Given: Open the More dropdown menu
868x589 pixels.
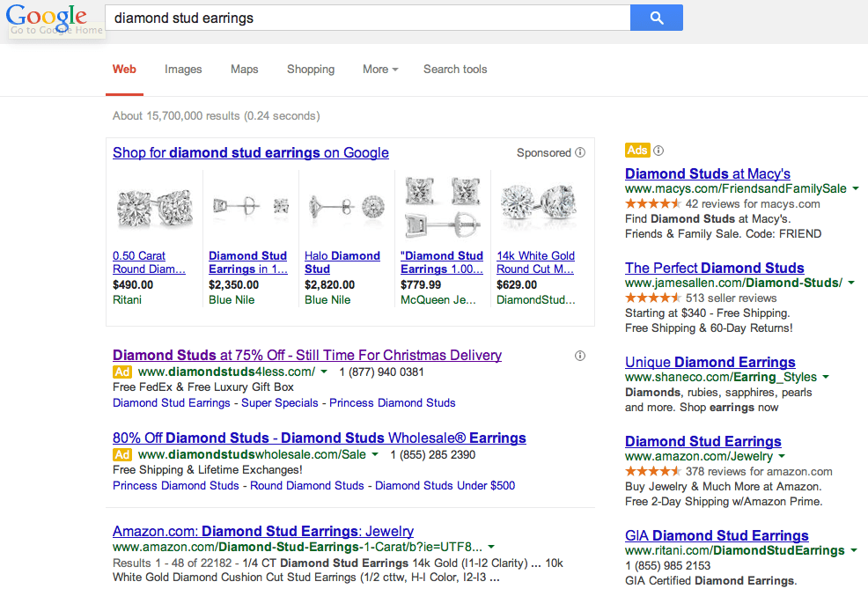Looking at the screenshot, I should (x=380, y=70).
